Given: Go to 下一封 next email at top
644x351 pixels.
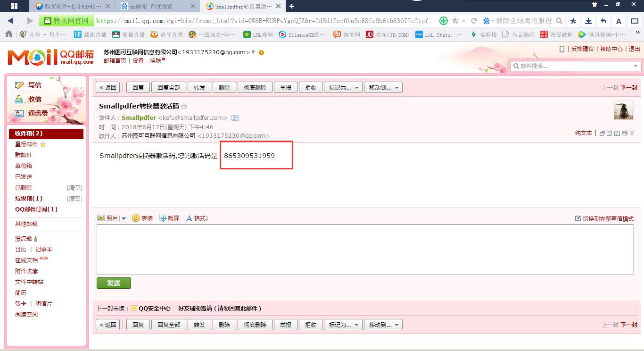Looking at the screenshot, I should 629,88.
